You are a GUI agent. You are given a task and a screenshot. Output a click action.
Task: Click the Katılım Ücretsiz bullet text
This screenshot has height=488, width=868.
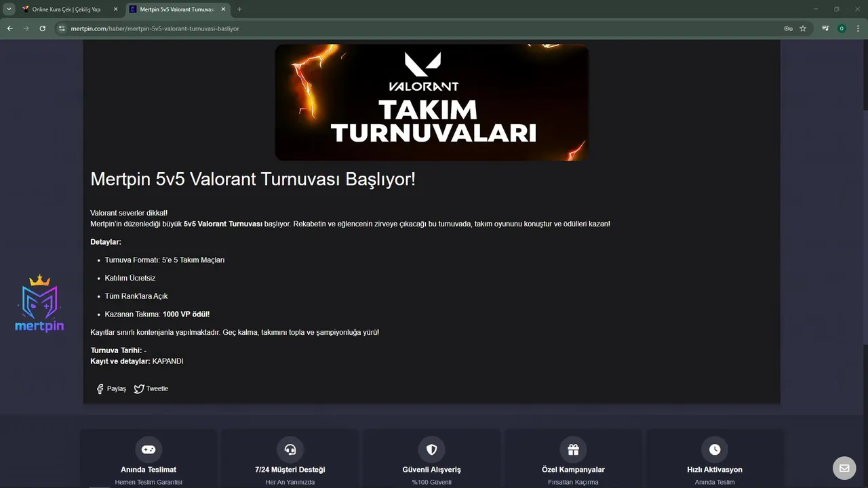(x=130, y=278)
